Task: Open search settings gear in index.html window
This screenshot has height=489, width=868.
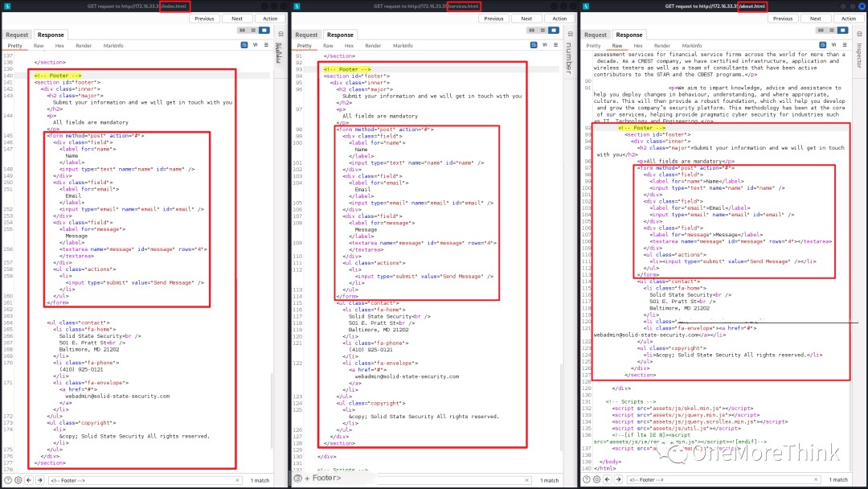Action: 18,480
